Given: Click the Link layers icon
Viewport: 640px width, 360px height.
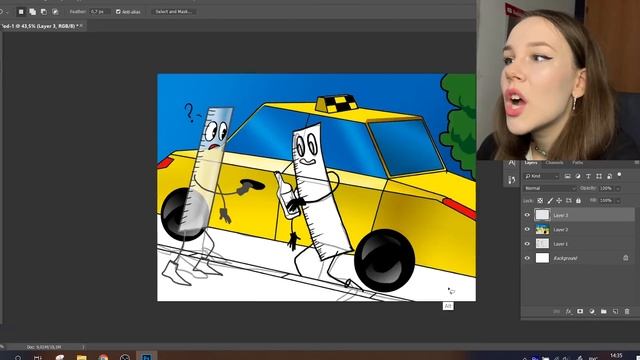Looking at the screenshot, I should pos(556,311).
